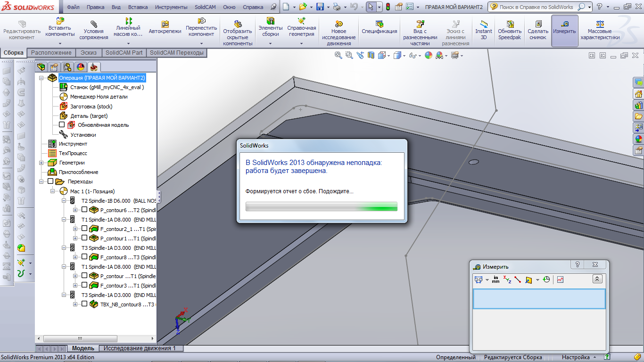Click Условия сопряжения (mate) tool
Viewport: 644px width, 362px height.
[x=94, y=31]
